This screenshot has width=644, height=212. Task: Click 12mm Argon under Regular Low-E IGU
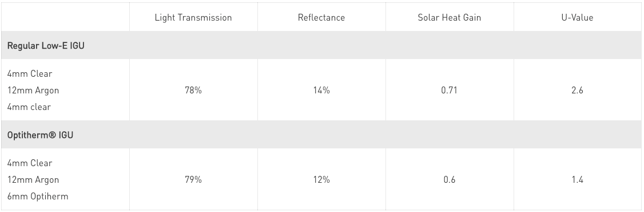(33, 91)
